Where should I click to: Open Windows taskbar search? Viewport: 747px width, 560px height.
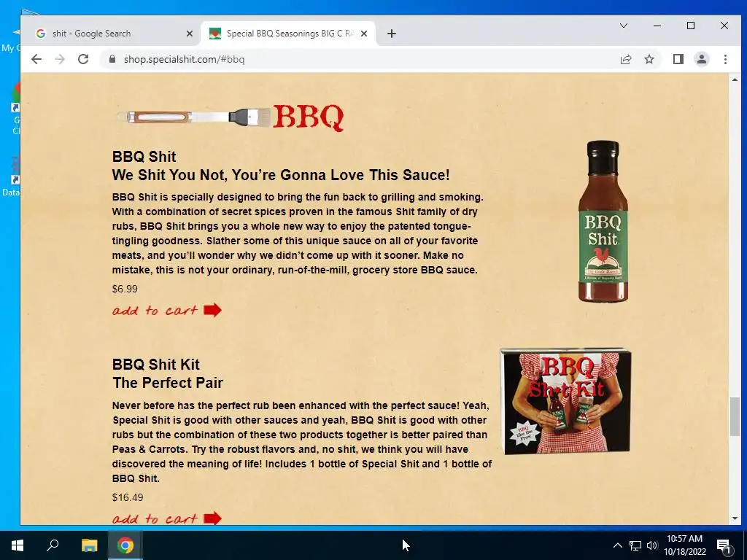[x=53, y=545]
